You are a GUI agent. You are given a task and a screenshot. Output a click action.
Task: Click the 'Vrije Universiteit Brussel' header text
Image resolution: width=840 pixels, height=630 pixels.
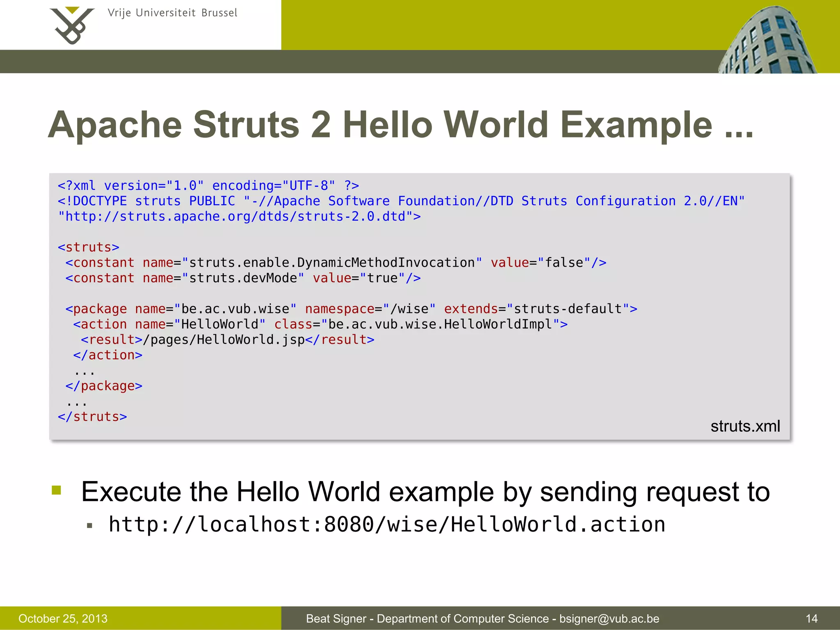172,13
